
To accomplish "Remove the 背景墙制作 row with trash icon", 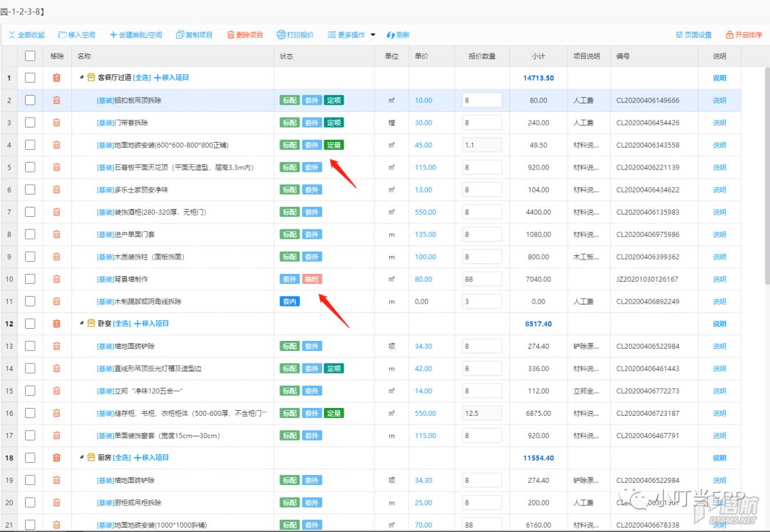I will tap(57, 279).
